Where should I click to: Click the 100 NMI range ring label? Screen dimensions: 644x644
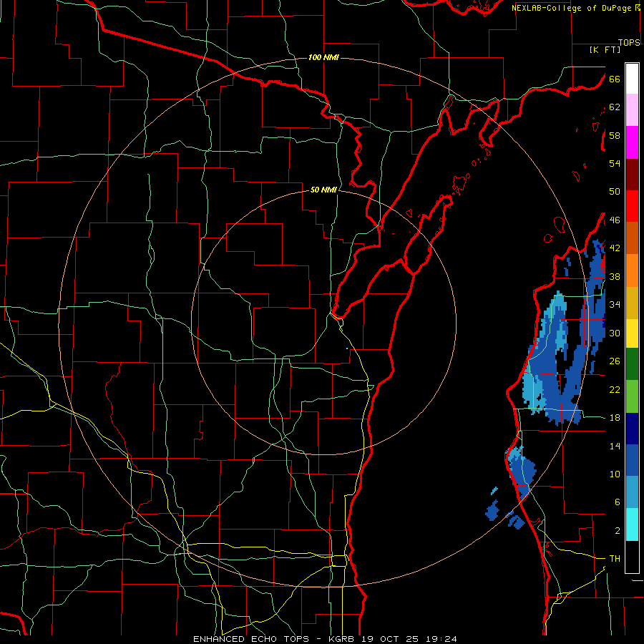tap(323, 57)
